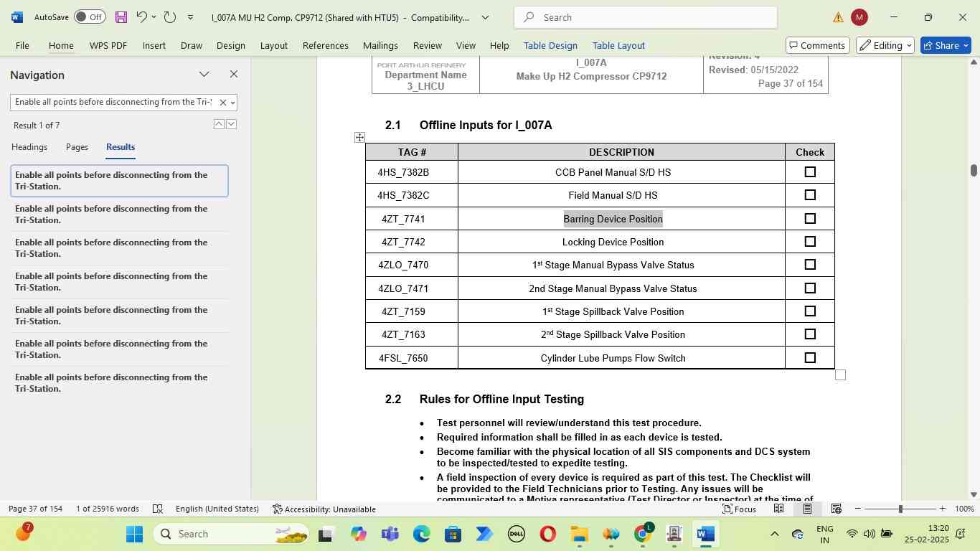Open the References tab

(325, 45)
